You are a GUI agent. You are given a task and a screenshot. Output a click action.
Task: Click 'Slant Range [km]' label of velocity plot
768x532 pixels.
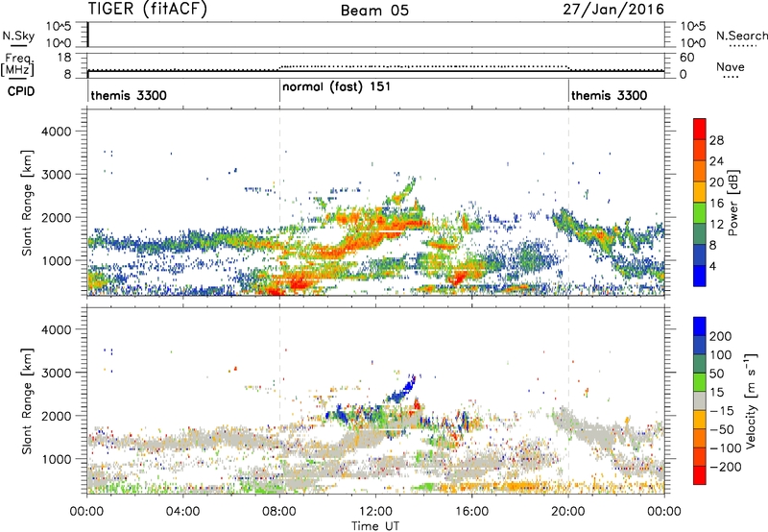(27, 400)
